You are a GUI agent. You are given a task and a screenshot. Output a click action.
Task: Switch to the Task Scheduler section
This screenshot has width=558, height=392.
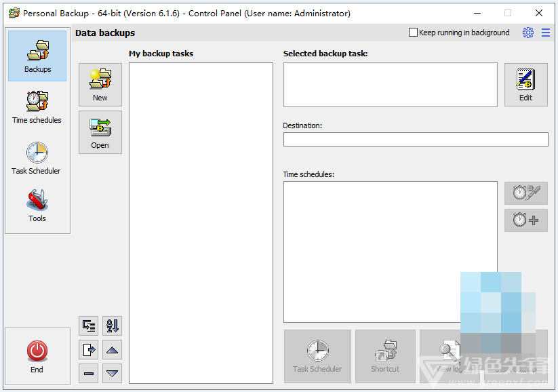pos(37,158)
